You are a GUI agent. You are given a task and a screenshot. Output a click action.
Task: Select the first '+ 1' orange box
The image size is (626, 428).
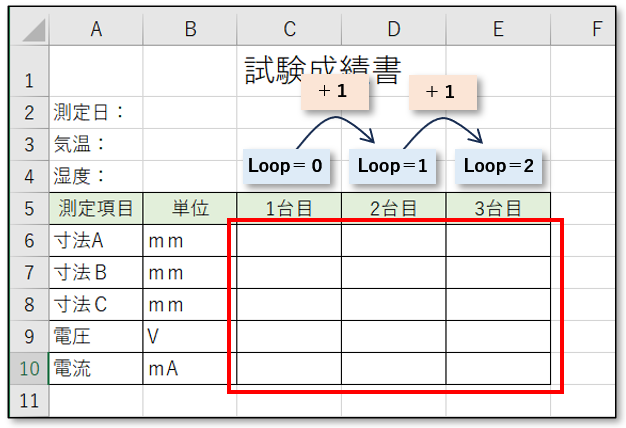(335, 92)
